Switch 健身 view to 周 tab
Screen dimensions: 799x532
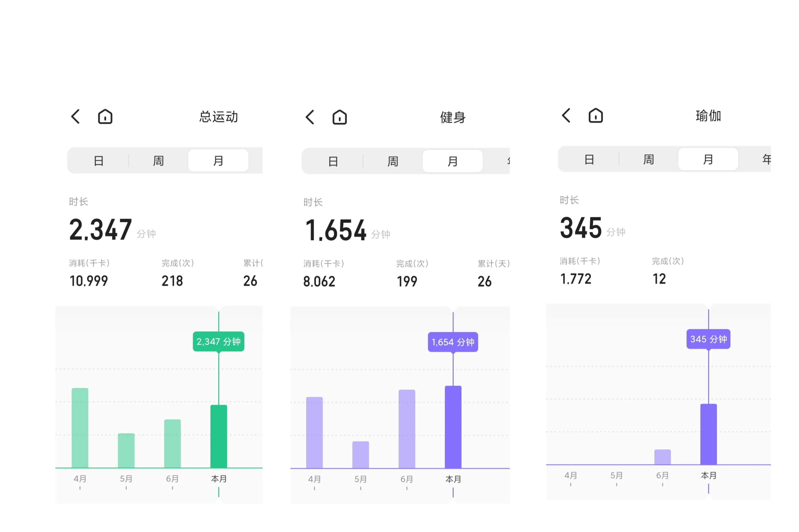click(392, 161)
